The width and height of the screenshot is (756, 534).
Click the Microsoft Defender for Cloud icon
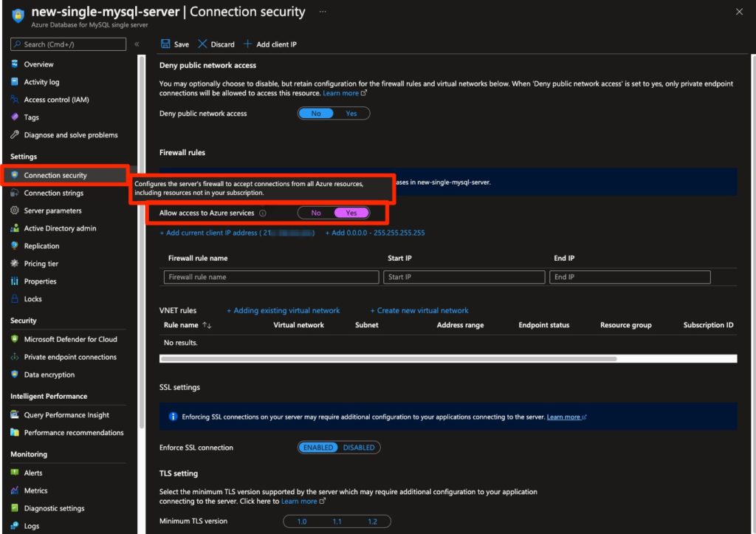click(15, 338)
